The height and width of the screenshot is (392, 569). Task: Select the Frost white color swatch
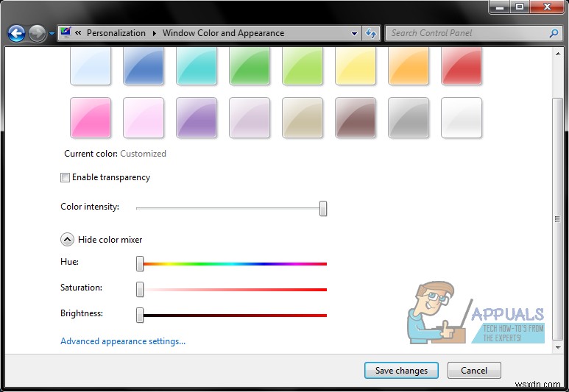pyautogui.click(x=462, y=118)
